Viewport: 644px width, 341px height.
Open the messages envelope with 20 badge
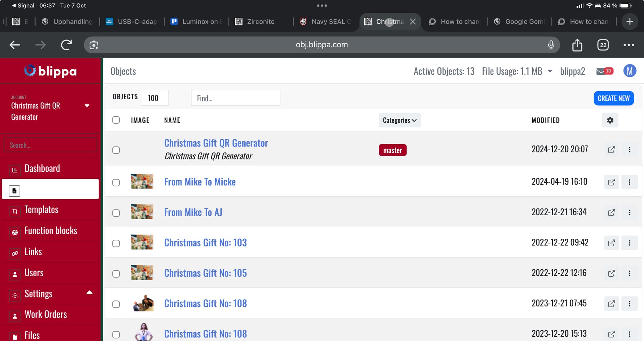click(x=604, y=71)
